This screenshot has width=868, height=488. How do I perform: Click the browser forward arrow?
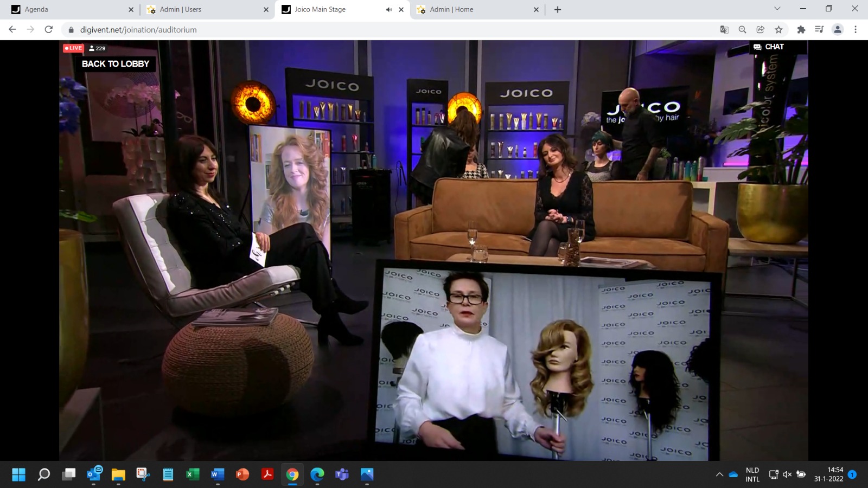point(30,29)
